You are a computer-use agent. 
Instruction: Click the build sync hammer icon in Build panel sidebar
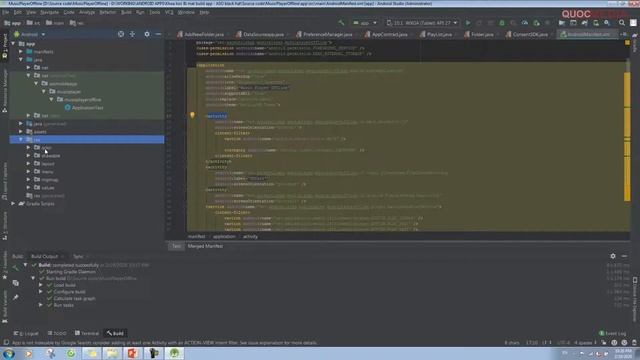point(16,267)
